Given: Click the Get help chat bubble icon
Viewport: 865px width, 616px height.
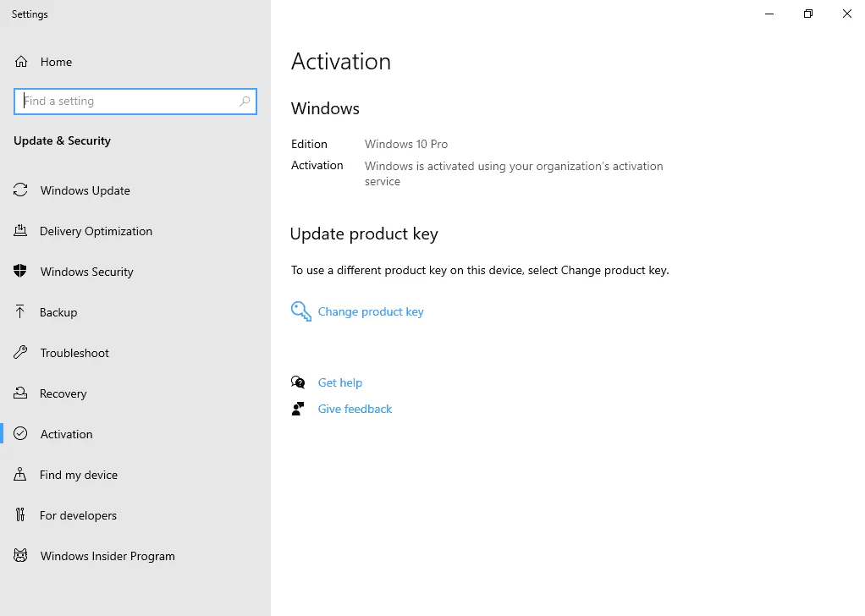Looking at the screenshot, I should coord(298,382).
